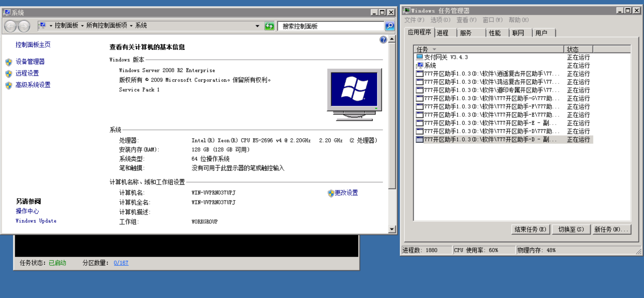Click the green refresh icon beside address bar
Viewport: 644px width, 298px height.
pyautogui.click(x=269, y=26)
